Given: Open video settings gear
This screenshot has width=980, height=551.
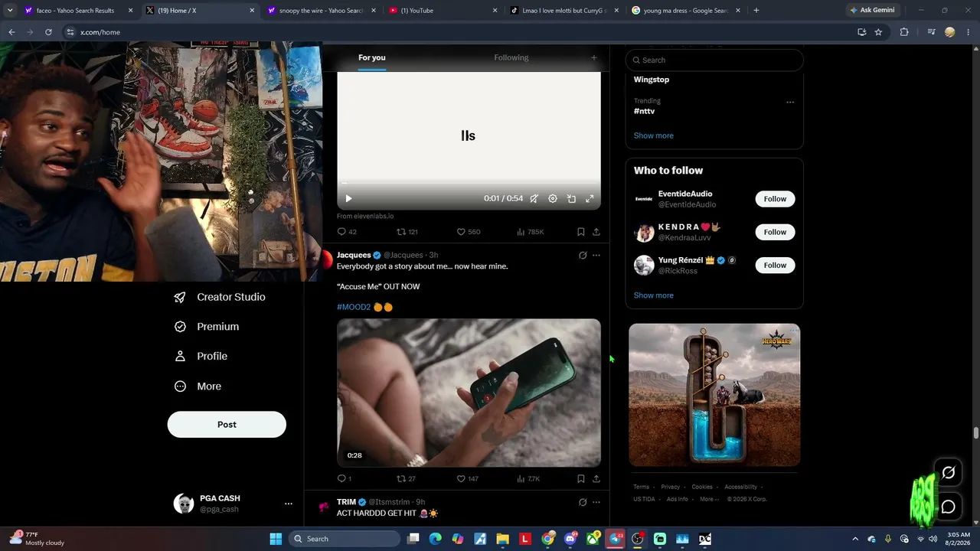Looking at the screenshot, I should tap(553, 198).
